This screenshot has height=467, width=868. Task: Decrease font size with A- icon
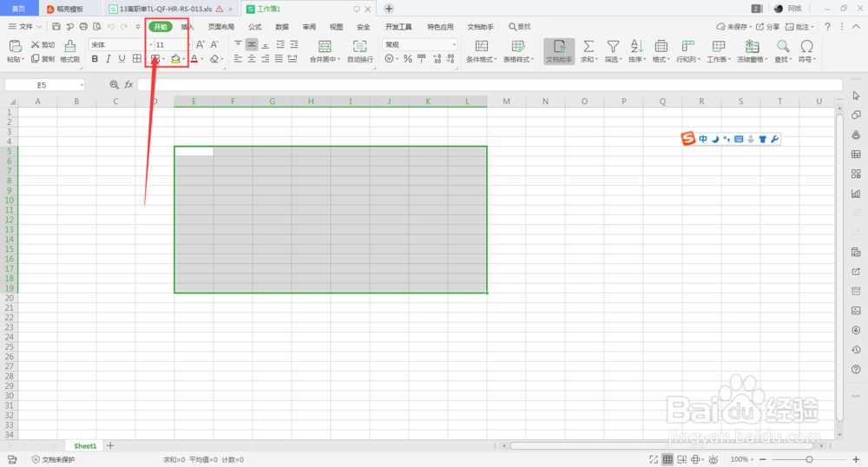pos(214,45)
